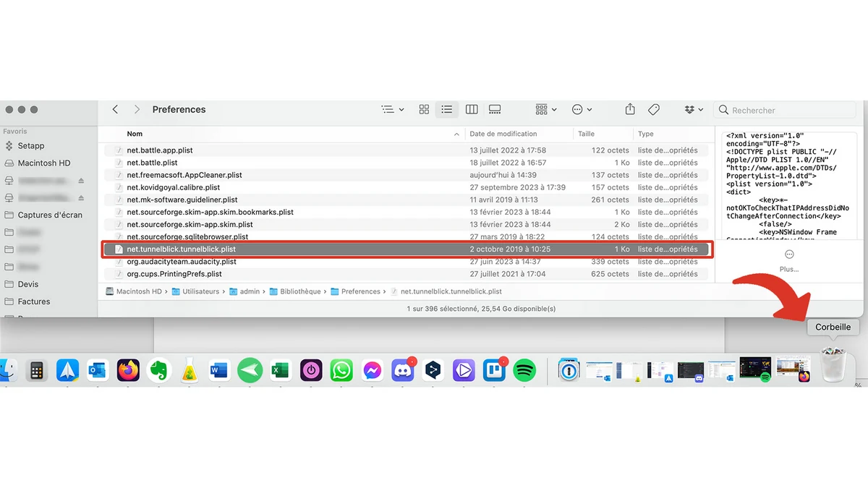Open Spotify from the Dock
Viewport: 868px width, 488px height.
pos(524,371)
